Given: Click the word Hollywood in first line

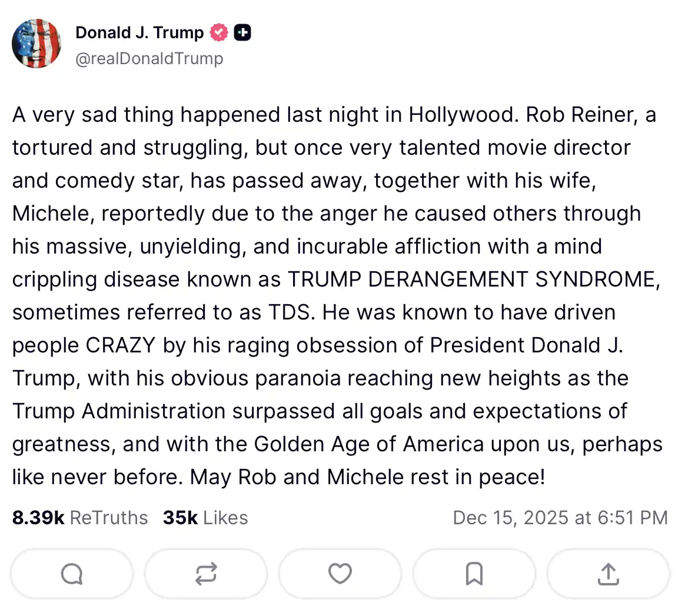Looking at the screenshot, I should point(464,115).
